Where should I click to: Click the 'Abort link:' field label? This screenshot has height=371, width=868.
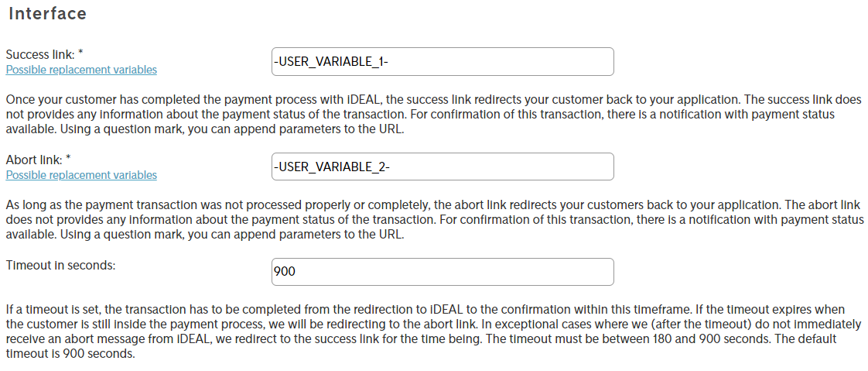[33, 160]
